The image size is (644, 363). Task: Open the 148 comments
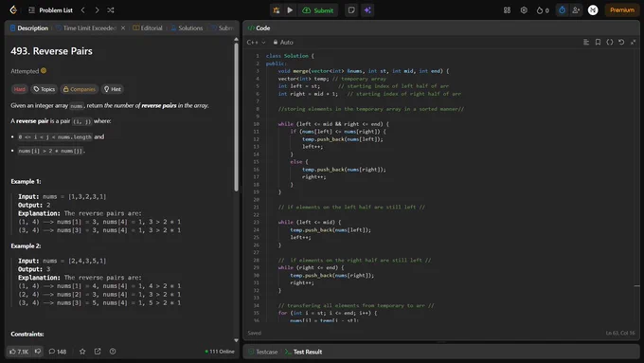pyautogui.click(x=58, y=352)
